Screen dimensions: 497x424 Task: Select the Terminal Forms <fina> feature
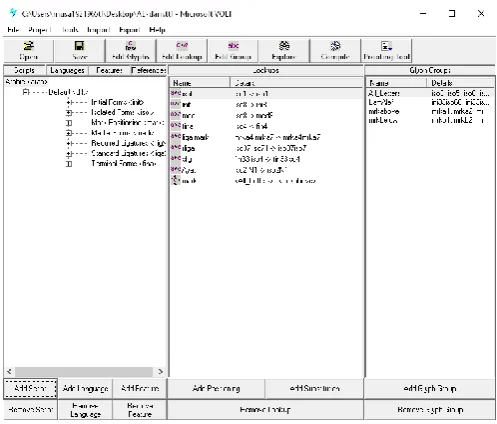point(124,164)
